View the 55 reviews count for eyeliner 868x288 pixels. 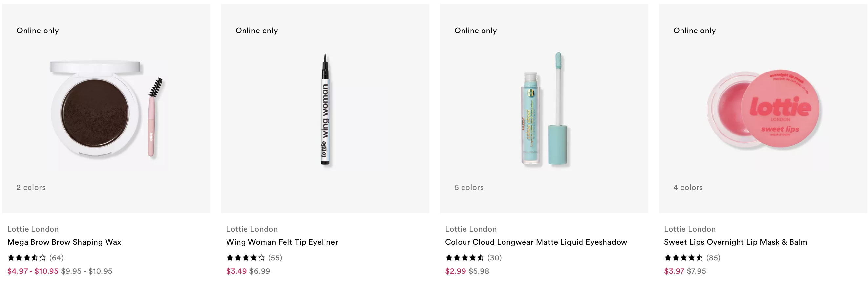click(275, 258)
